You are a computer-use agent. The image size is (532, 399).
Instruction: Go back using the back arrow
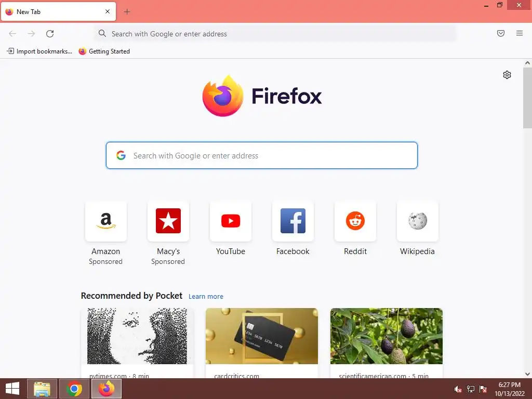click(12, 34)
